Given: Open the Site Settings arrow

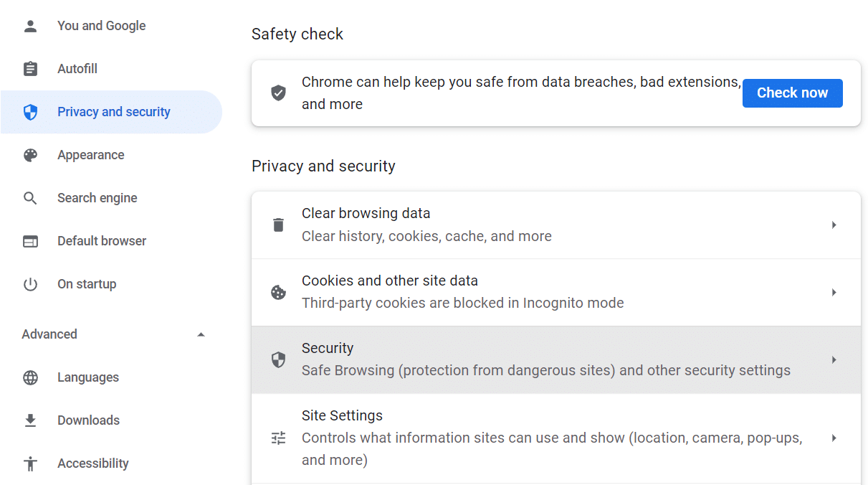Looking at the screenshot, I should tap(834, 438).
